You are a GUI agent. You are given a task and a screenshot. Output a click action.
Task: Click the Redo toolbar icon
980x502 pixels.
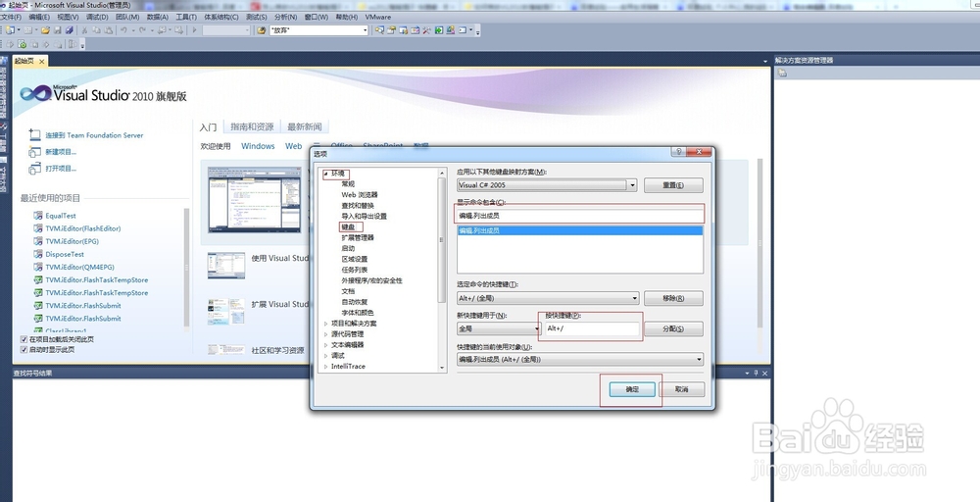pos(142,30)
